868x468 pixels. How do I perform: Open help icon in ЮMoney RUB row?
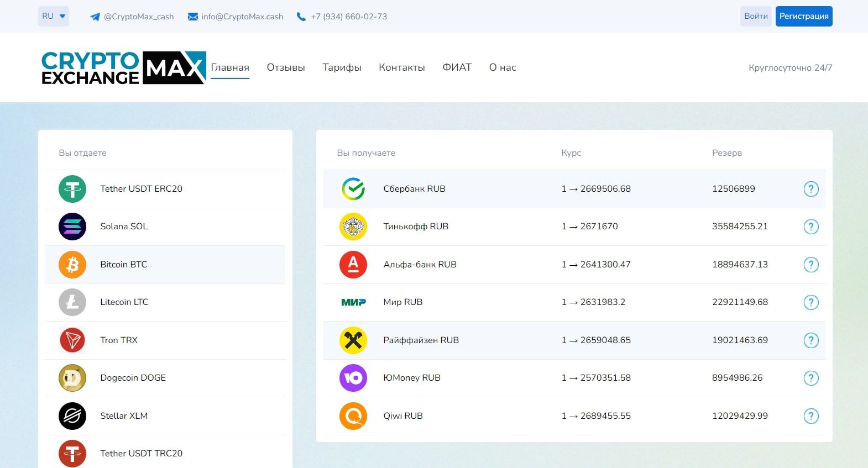point(811,378)
